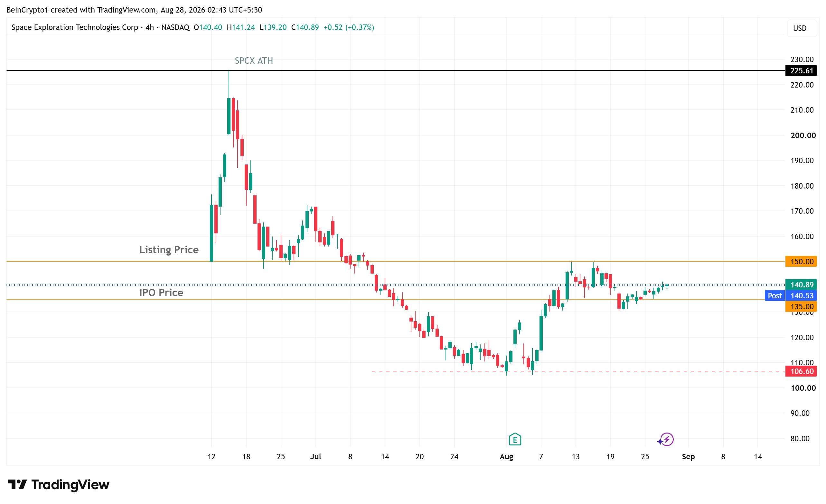The image size is (826, 504).
Task: Click the earnings E marker icon
Action: click(x=515, y=439)
